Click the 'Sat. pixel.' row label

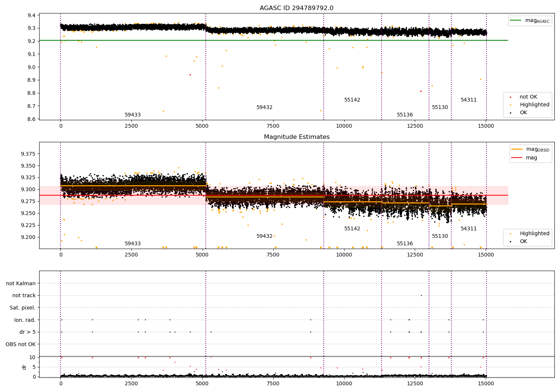pyautogui.click(x=22, y=308)
